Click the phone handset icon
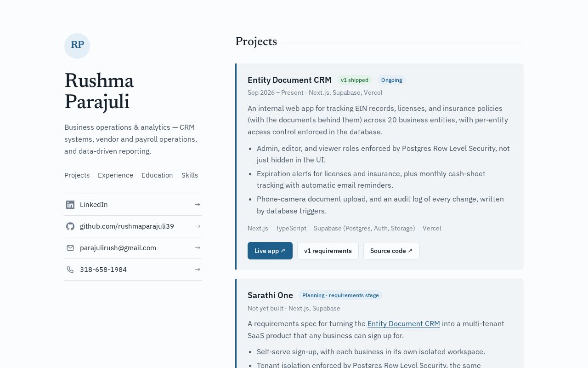588x368 pixels. coord(70,270)
